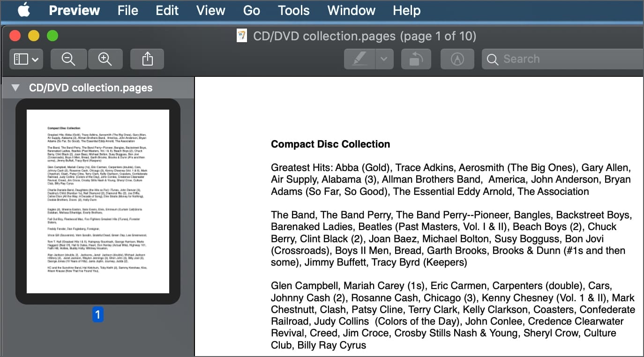Activate the Highlight pen tool

tap(359, 59)
